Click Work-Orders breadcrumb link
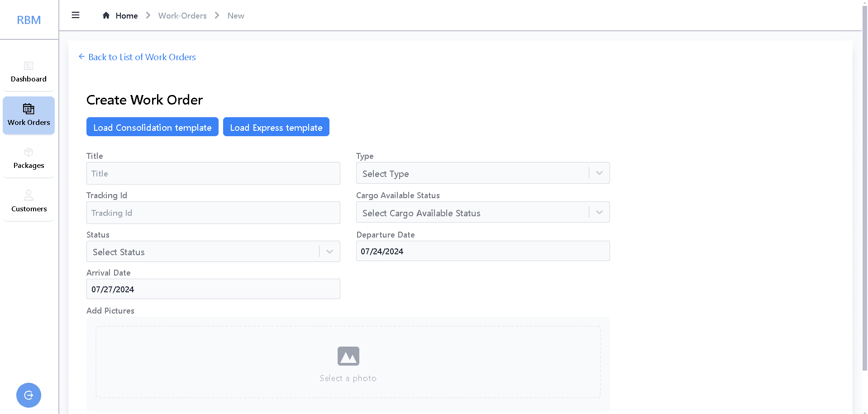This screenshot has height=414, width=868. pos(182,16)
